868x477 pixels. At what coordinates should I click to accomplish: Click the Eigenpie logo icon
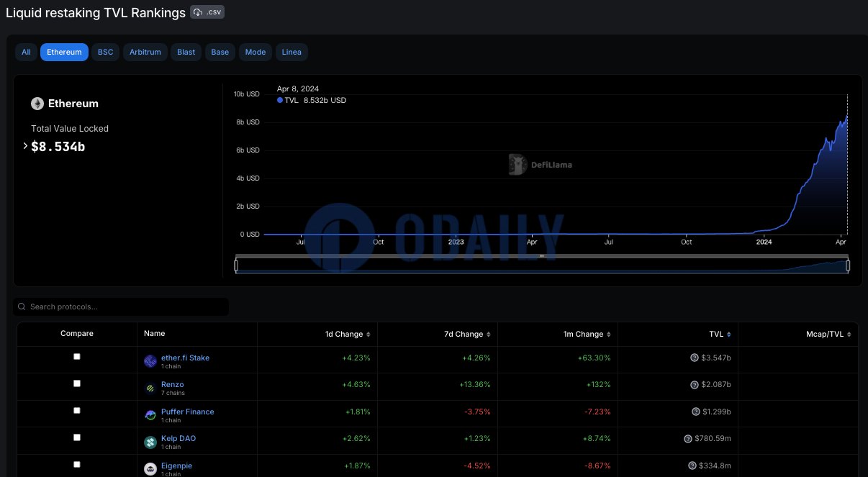pyautogui.click(x=150, y=469)
